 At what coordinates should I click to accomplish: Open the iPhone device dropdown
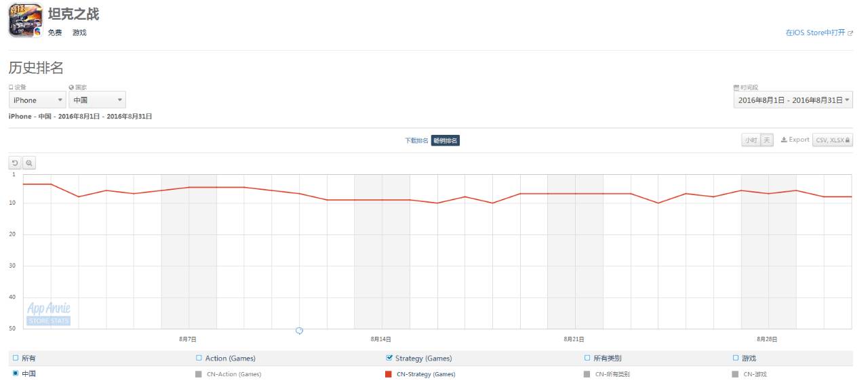[37, 100]
